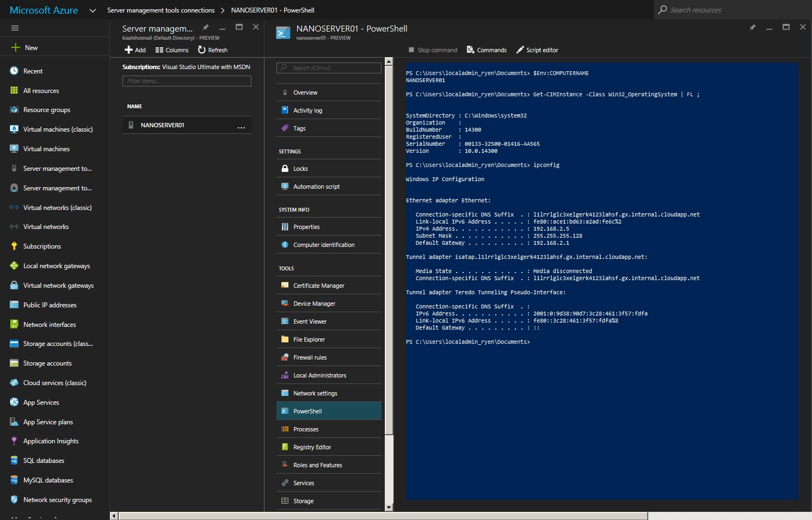The width and height of the screenshot is (812, 520).
Task: Click the NAME column header
Action: pyautogui.click(x=134, y=107)
